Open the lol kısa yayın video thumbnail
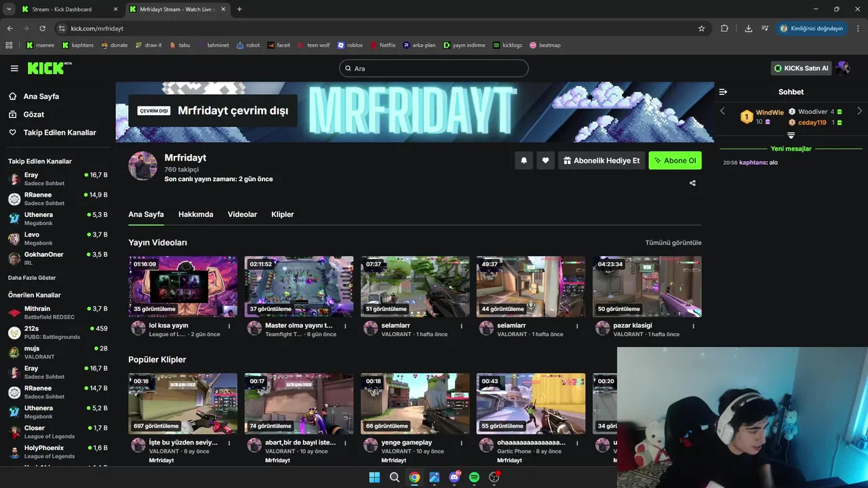This screenshot has height=488, width=868. [183, 287]
